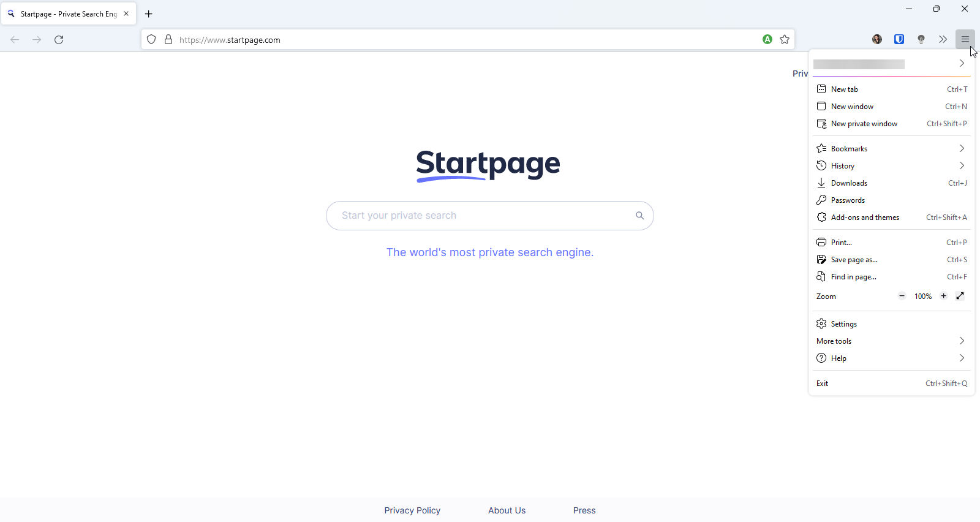Expand the History submenu
Image resolution: width=980 pixels, height=522 pixels.
(x=892, y=166)
